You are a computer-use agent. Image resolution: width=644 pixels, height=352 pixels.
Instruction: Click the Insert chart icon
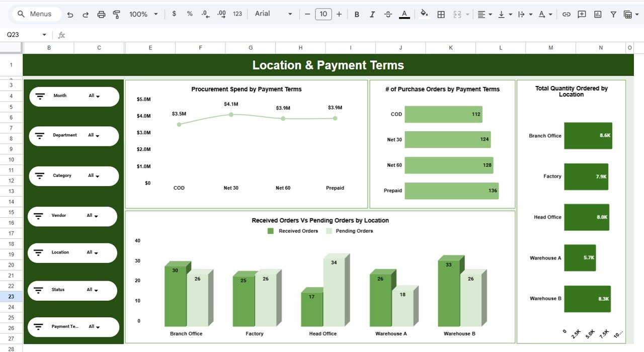pyautogui.click(x=597, y=14)
